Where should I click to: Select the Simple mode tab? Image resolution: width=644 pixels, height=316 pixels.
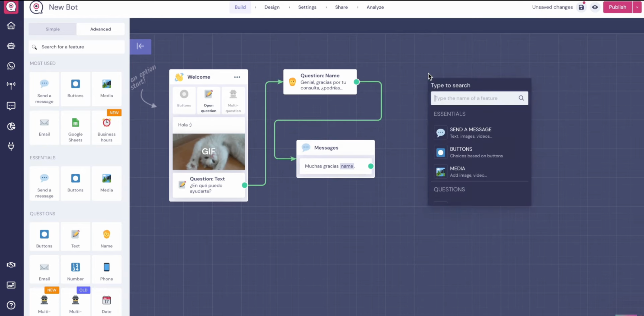53,29
